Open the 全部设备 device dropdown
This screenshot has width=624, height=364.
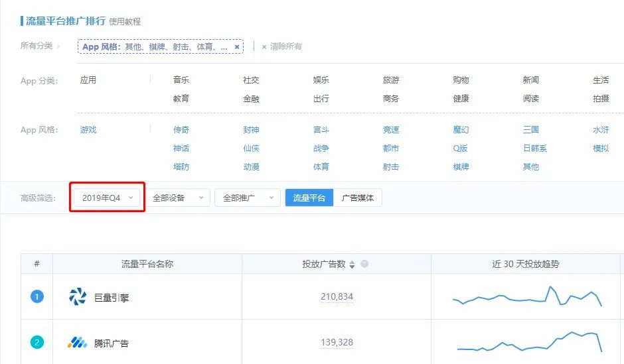[177, 198]
